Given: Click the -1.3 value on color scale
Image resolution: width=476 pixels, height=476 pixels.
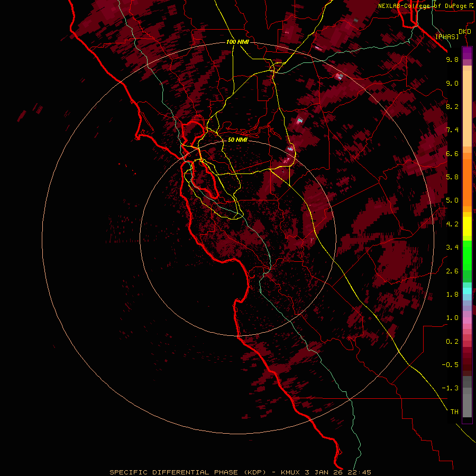Looking at the screenshot, I should 450,388.
